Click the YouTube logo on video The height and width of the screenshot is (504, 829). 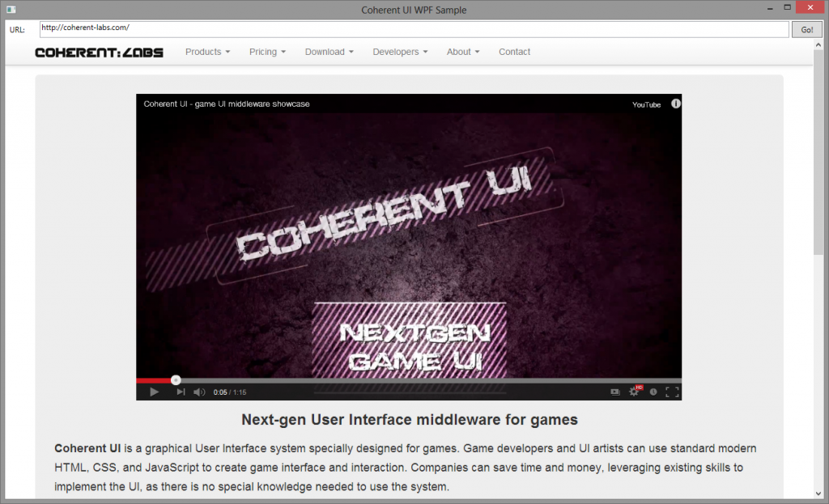pos(646,104)
